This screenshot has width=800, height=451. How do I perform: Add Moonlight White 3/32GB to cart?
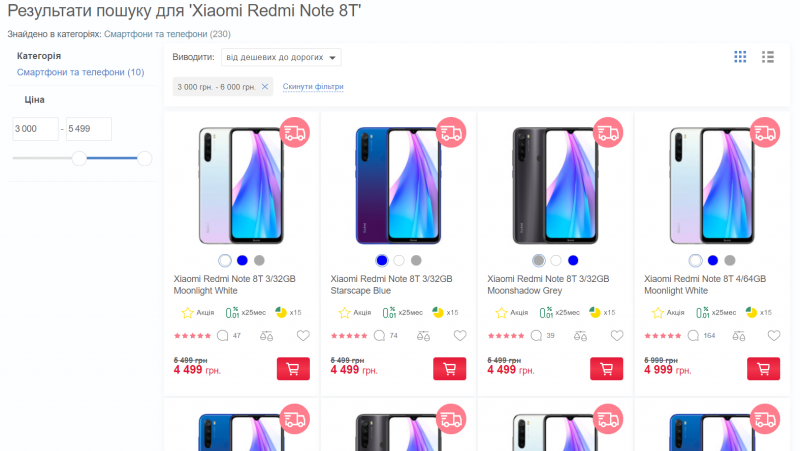(x=293, y=369)
